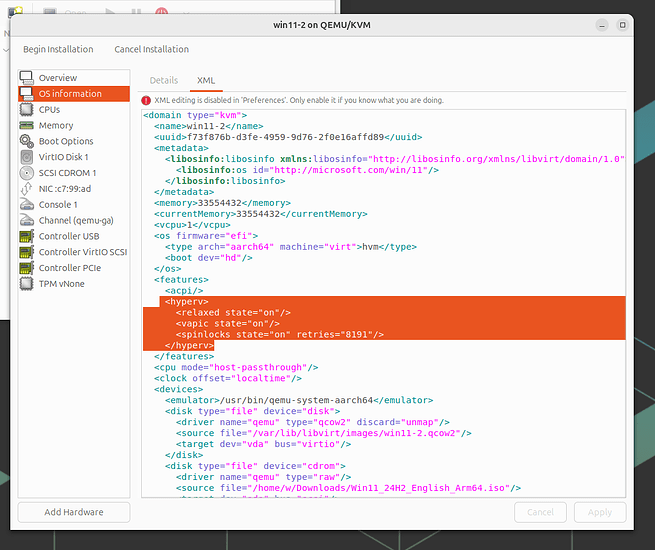Click the win11-2 on QEMU/KVM title bar
The image size is (655, 550).
322,25
